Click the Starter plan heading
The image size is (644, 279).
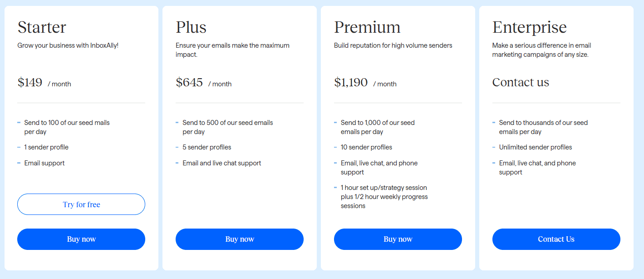tap(42, 27)
